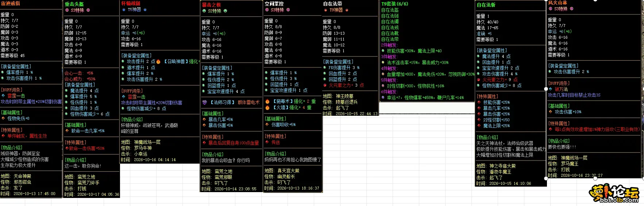Click the blue diamond icon beside 破万法
The width and height of the screenshot is (644, 206).
(x=551, y=89)
